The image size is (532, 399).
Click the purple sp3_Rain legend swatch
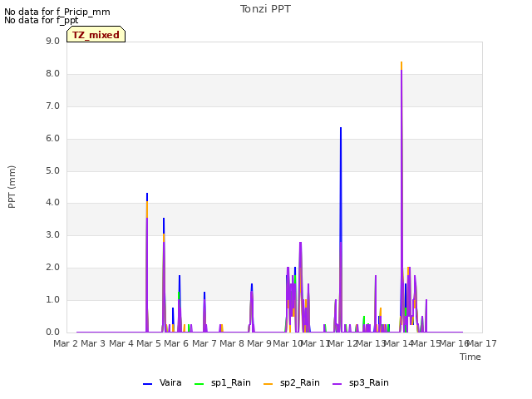[337, 384]
